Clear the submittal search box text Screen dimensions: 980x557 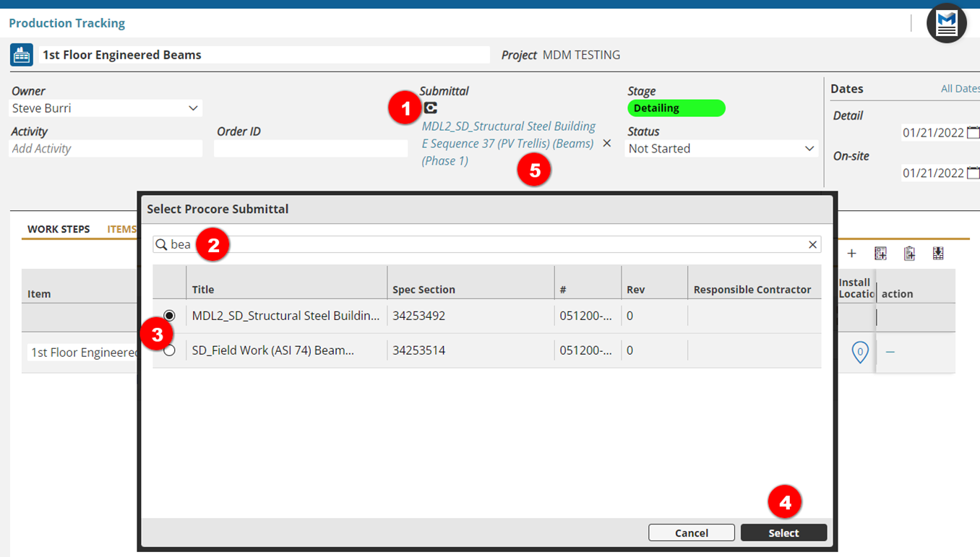coord(812,245)
